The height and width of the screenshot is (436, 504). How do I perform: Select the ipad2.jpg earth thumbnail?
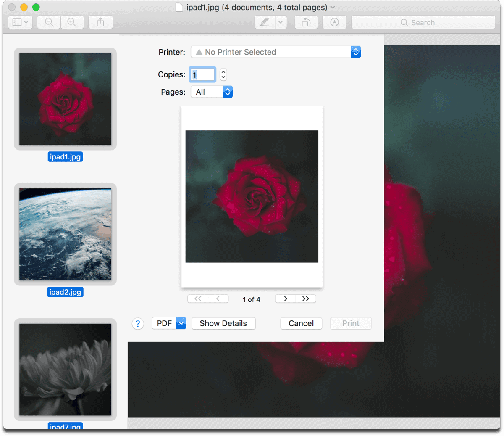click(65, 234)
